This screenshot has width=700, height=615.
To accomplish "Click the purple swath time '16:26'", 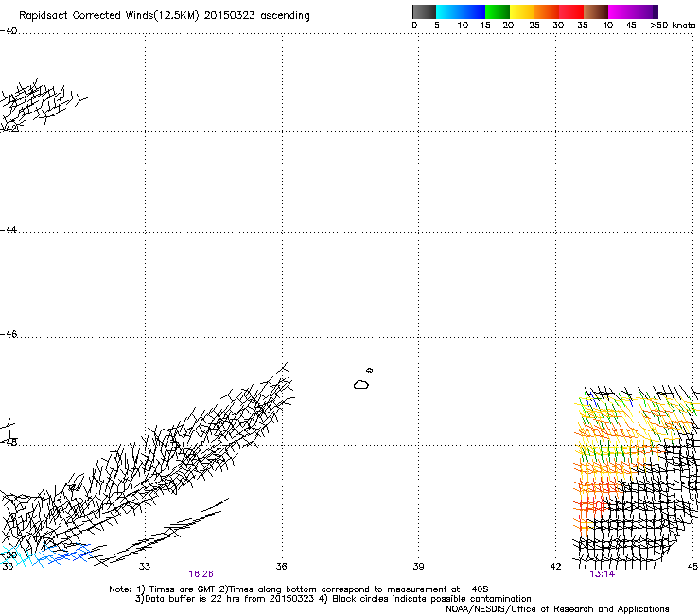I will (201, 574).
